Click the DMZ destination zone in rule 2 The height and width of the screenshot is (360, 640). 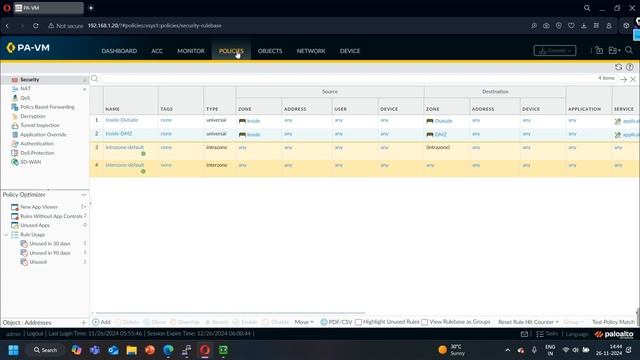point(440,135)
